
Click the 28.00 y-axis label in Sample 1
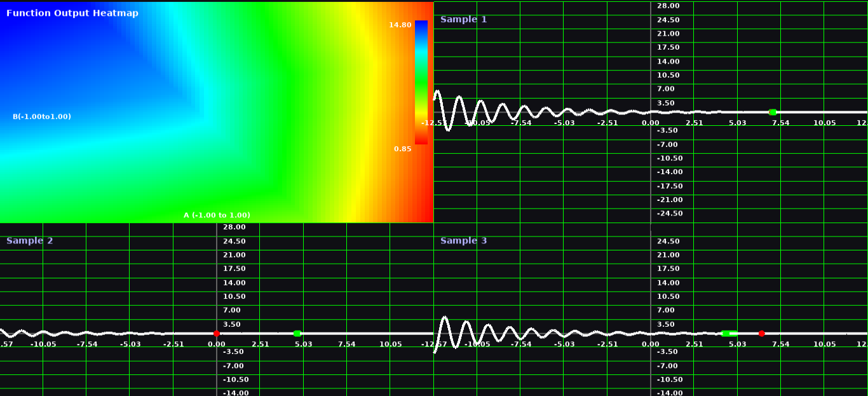click(668, 6)
